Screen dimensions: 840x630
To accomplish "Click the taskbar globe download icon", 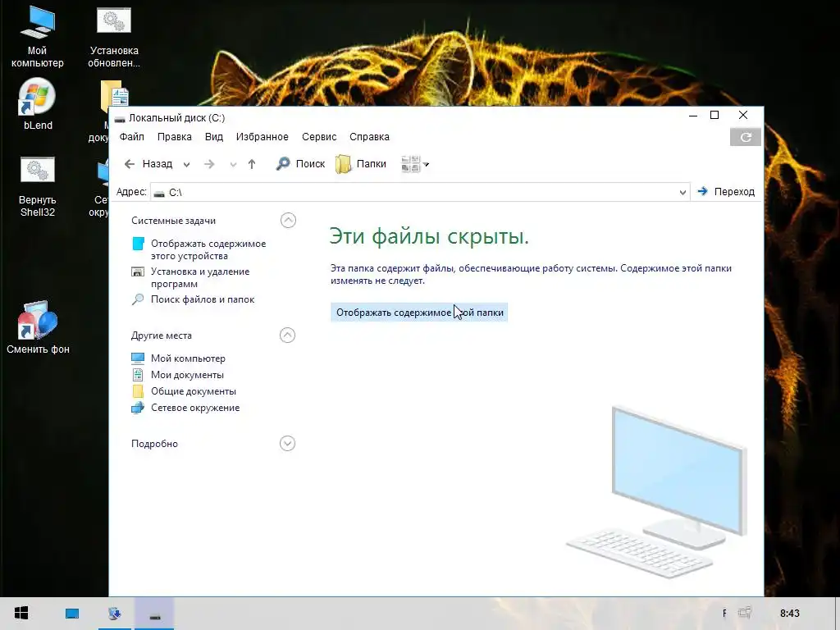I will coord(114,614).
